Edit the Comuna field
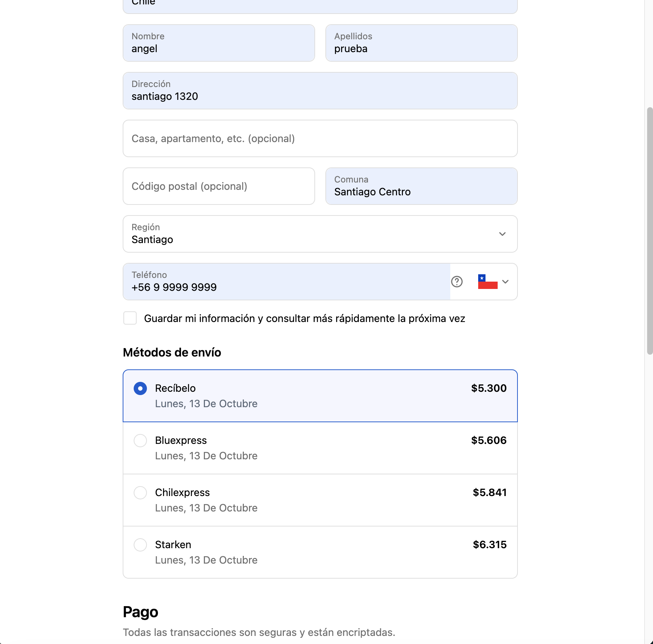Image resolution: width=653 pixels, height=644 pixels. coord(421,187)
